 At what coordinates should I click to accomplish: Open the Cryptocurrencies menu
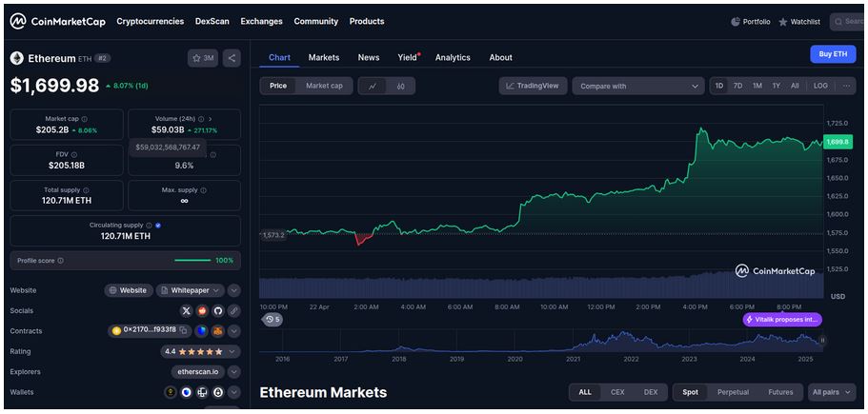[x=150, y=22]
